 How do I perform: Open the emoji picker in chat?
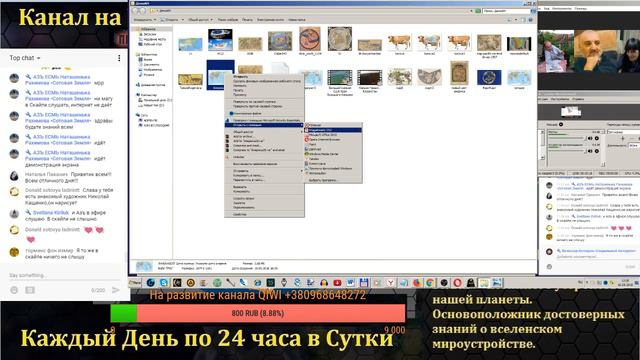click(x=14, y=290)
